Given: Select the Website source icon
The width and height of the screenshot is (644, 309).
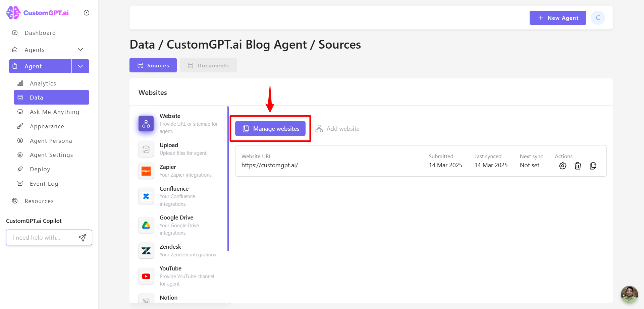Looking at the screenshot, I should click(x=146, y=123).
